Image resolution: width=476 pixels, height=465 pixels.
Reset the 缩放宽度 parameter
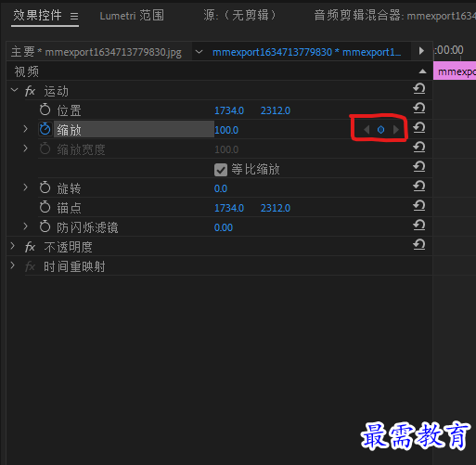click(419, 148)
